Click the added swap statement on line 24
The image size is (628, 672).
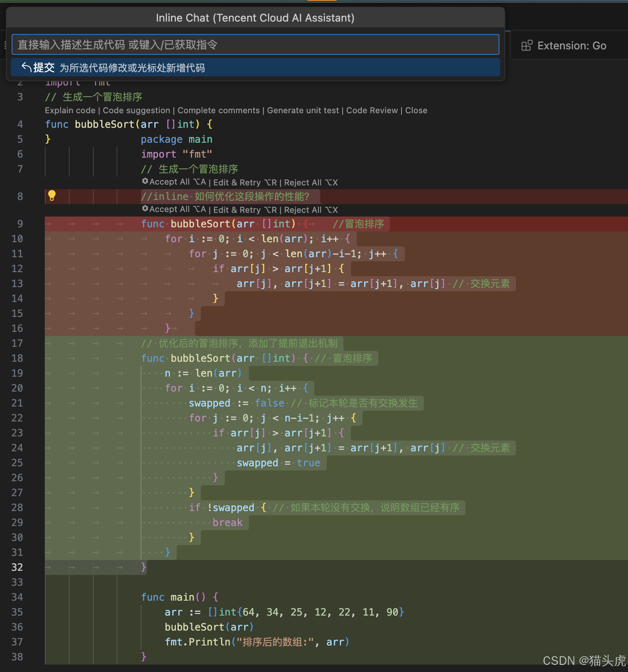[341, 448]
